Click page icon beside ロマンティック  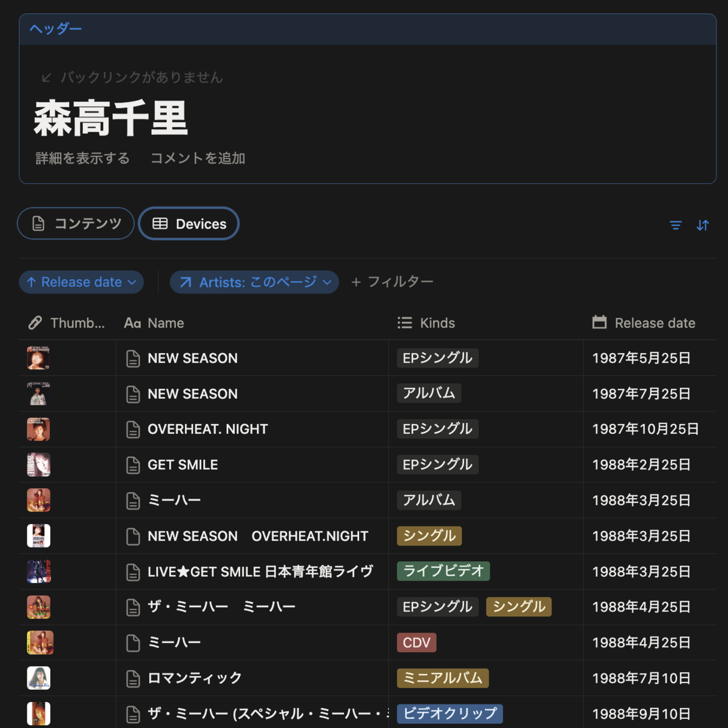tap(133, 679)
